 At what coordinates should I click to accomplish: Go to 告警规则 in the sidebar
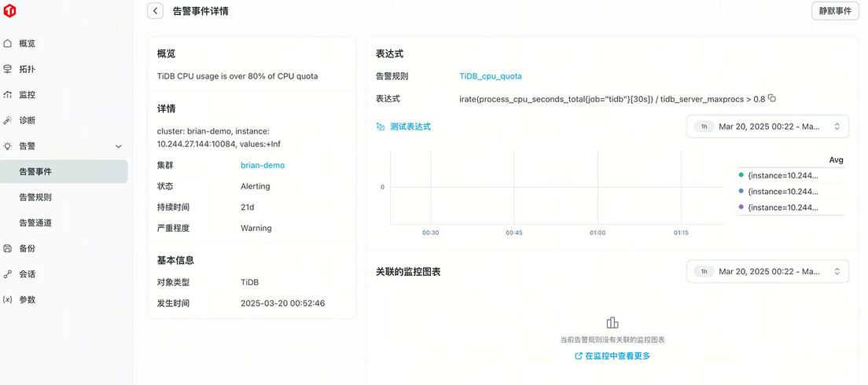(x=35, y=197)
